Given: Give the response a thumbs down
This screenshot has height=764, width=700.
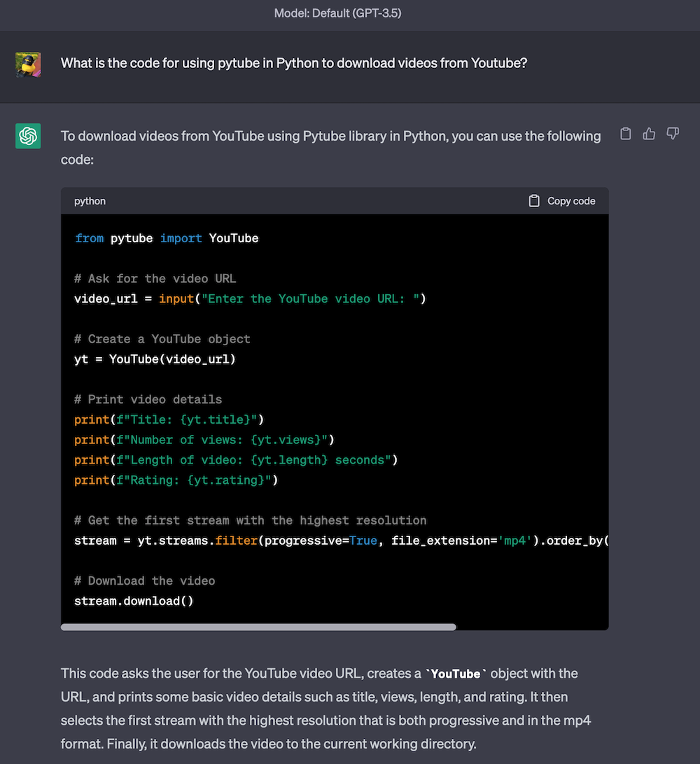Looking at the screenshot, I should 673,134.
